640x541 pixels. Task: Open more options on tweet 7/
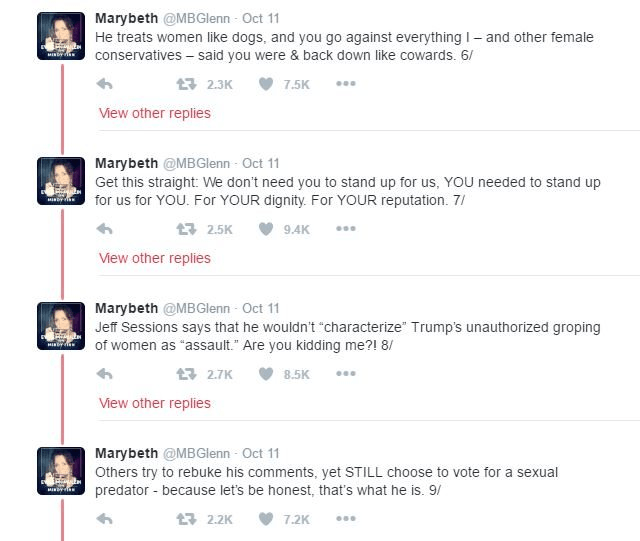(345, 229)
